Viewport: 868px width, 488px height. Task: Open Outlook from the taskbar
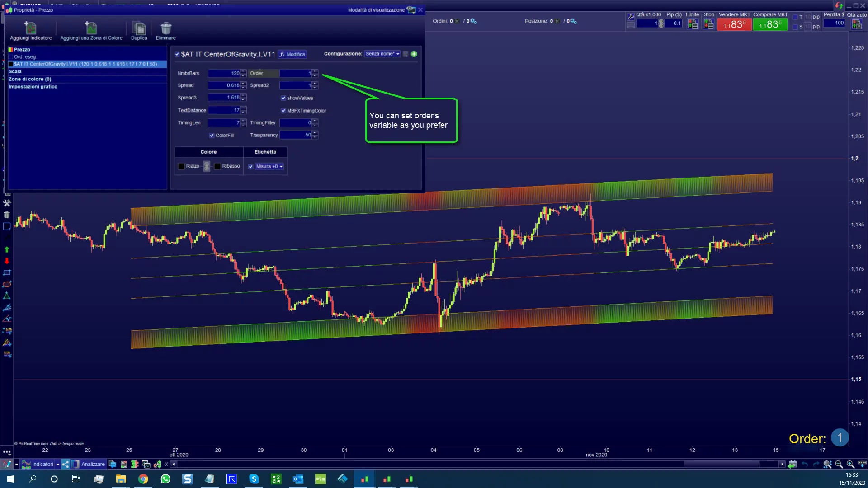coord(298,479)
